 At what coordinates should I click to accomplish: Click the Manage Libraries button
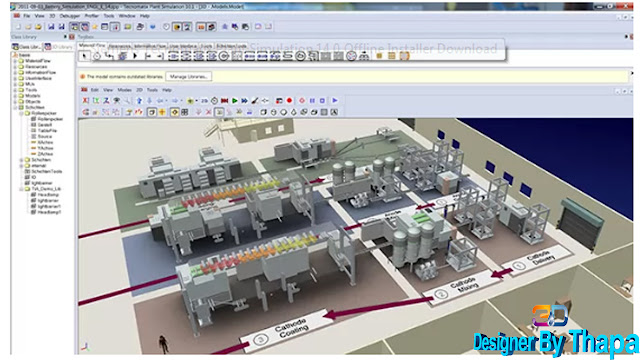coord(189,76)
